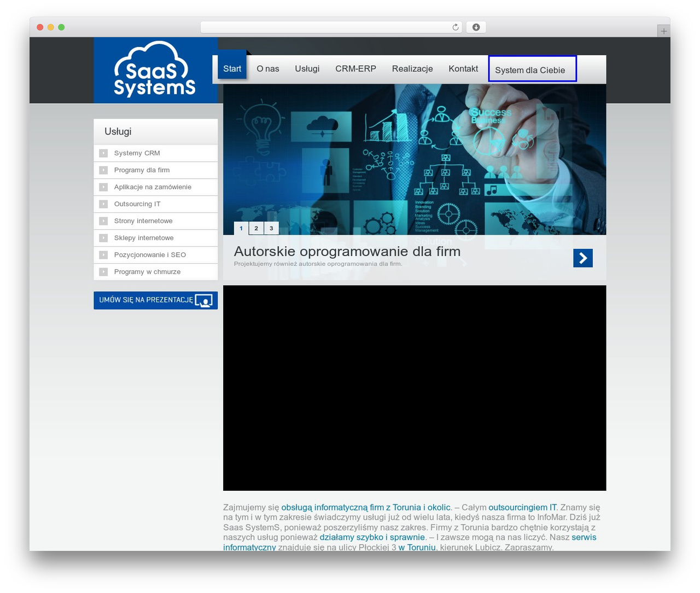Viewport: 700px width, 593px height.
Task: Click the arrow icon beside Sklepy internetowe
Action: (103, 238)
